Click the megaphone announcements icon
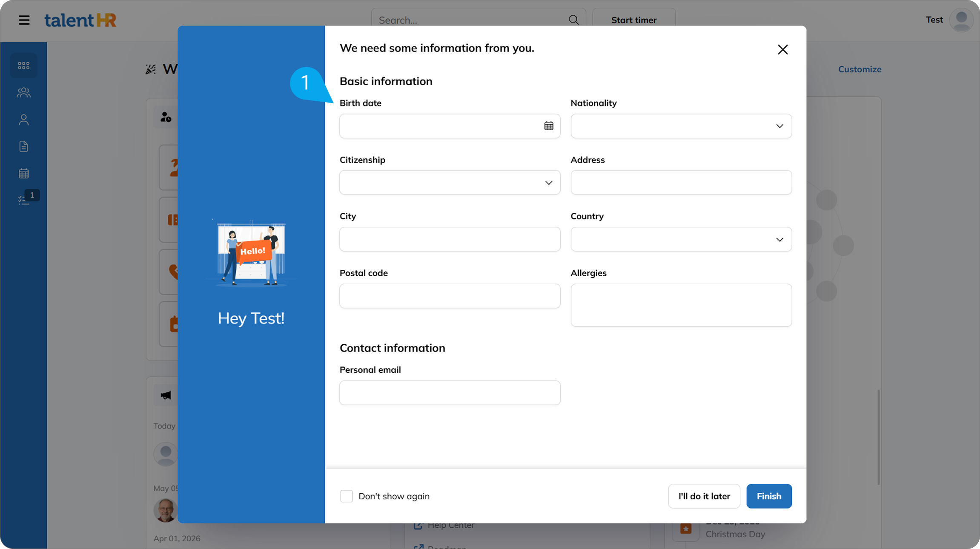The width and height of the screenshot is (980, 549). point(166,395)
